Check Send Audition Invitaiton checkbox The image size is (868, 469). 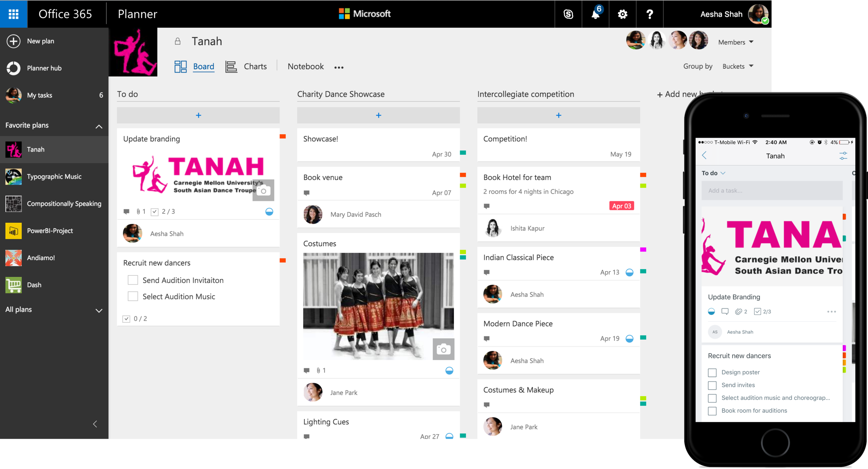coord(133,280)
